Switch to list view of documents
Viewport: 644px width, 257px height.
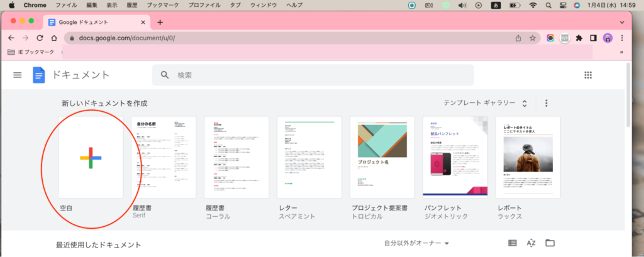click(513, 243)
